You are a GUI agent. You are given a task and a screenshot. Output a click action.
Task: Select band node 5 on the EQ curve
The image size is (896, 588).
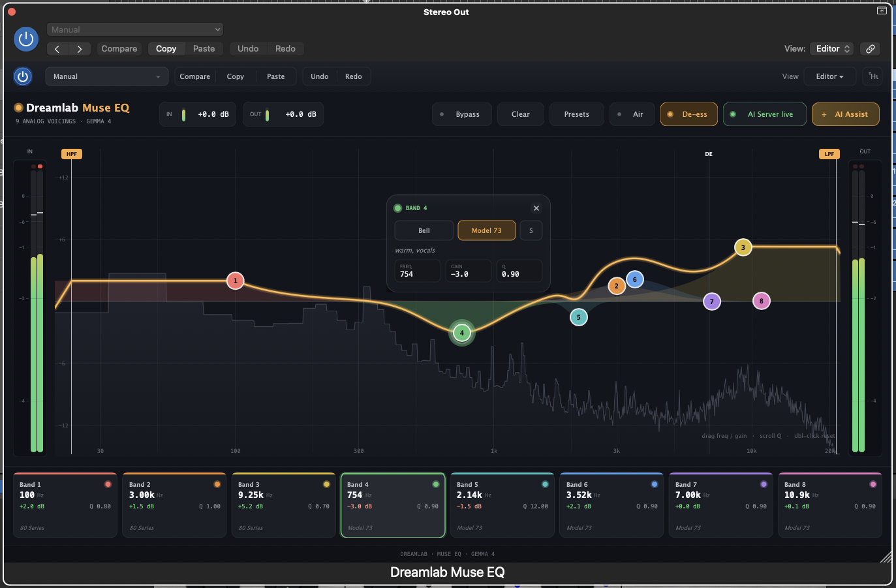click(578, 317)
